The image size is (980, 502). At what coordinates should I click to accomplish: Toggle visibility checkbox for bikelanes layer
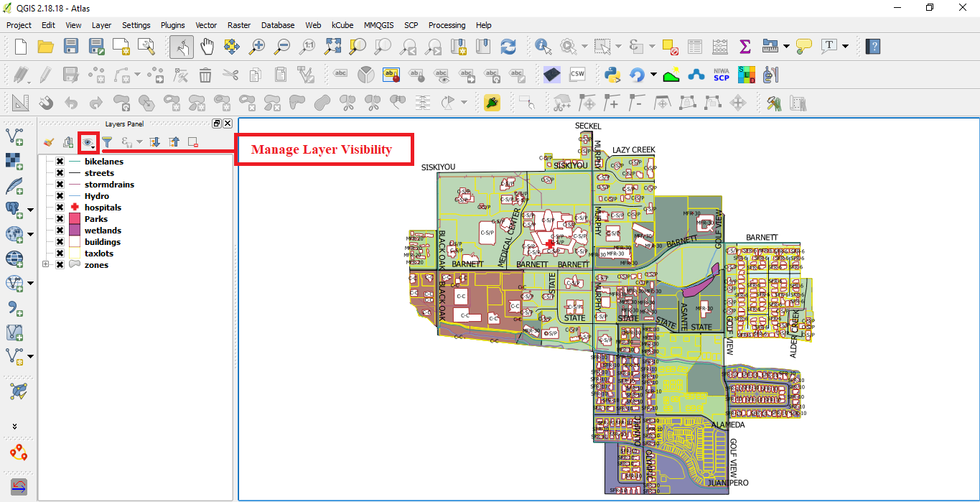point(60,162)
